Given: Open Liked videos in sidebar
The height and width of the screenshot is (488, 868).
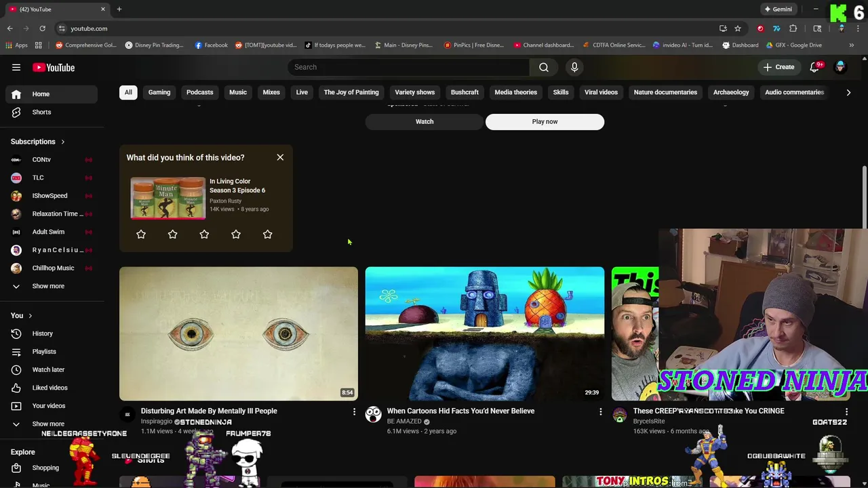Looking at the screenshot, I should pyautogui.click(x=52, y=388).
